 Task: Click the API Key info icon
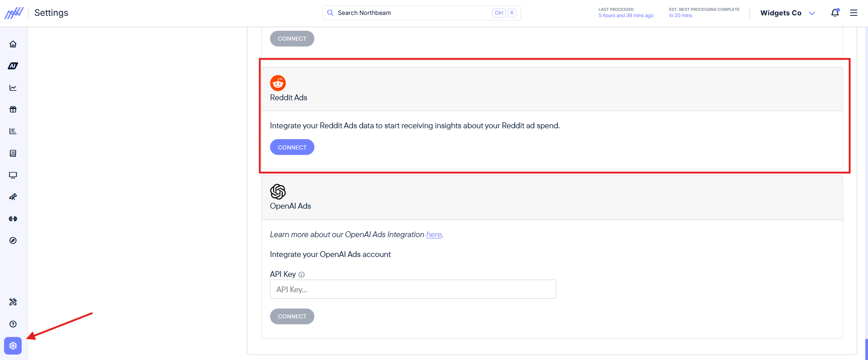[302, 275]
